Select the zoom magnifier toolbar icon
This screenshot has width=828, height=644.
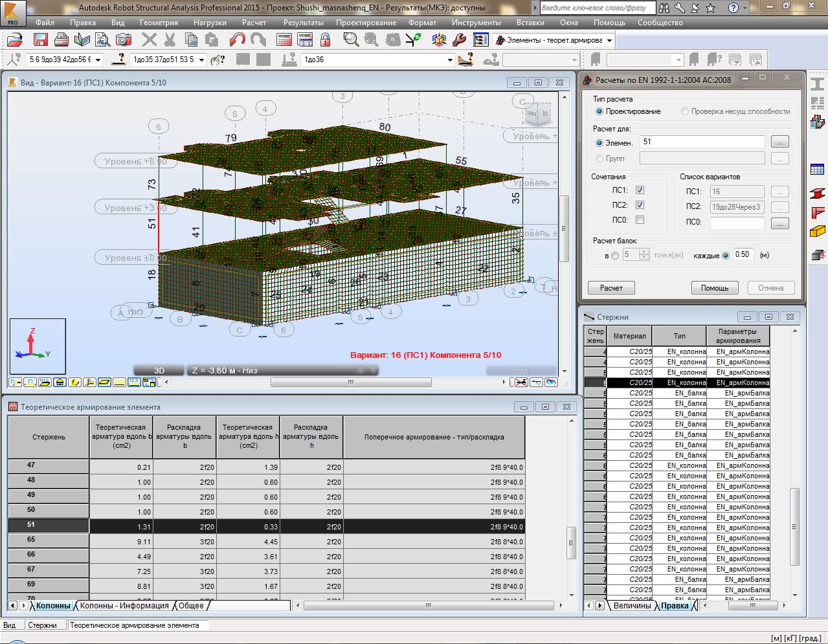(x=351, y=39)
